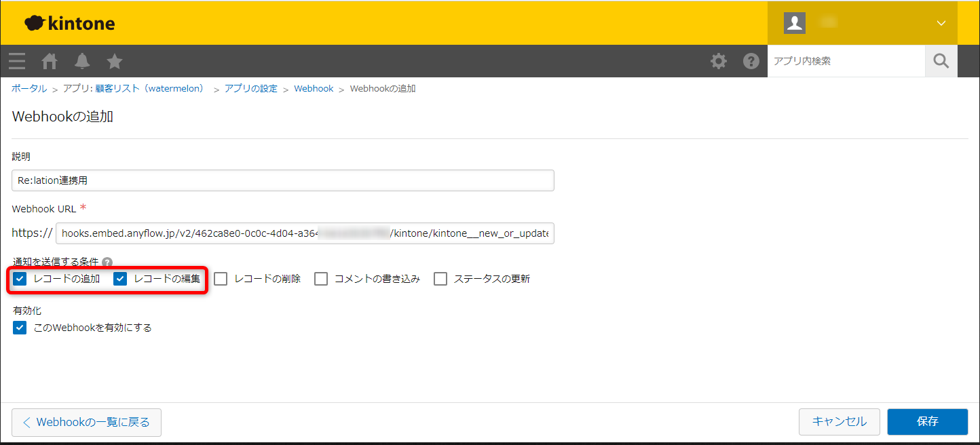The image size is (980, 445).
Task: Open the Webhook breadcrumb link
Action: [314, 89]
